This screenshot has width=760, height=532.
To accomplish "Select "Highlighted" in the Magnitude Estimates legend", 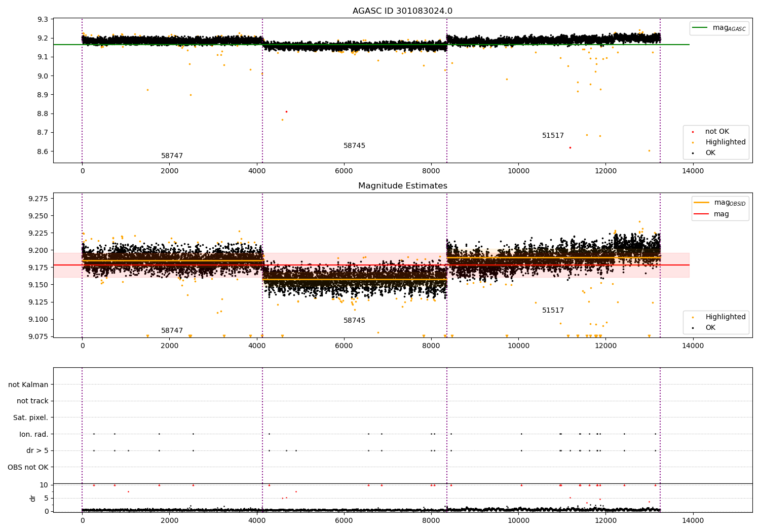I will point(726,317).
